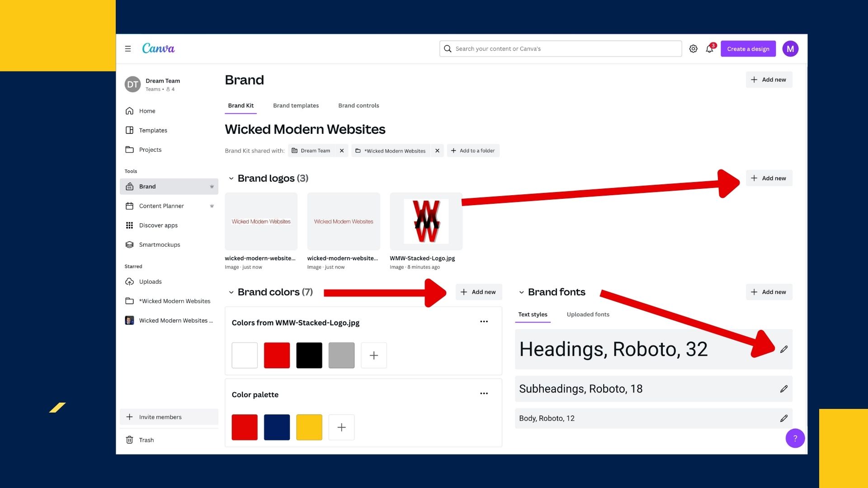Screen dimensions: 868x488
Task: Click the Body, Roboto, 12 text
Action: (547, 418)
